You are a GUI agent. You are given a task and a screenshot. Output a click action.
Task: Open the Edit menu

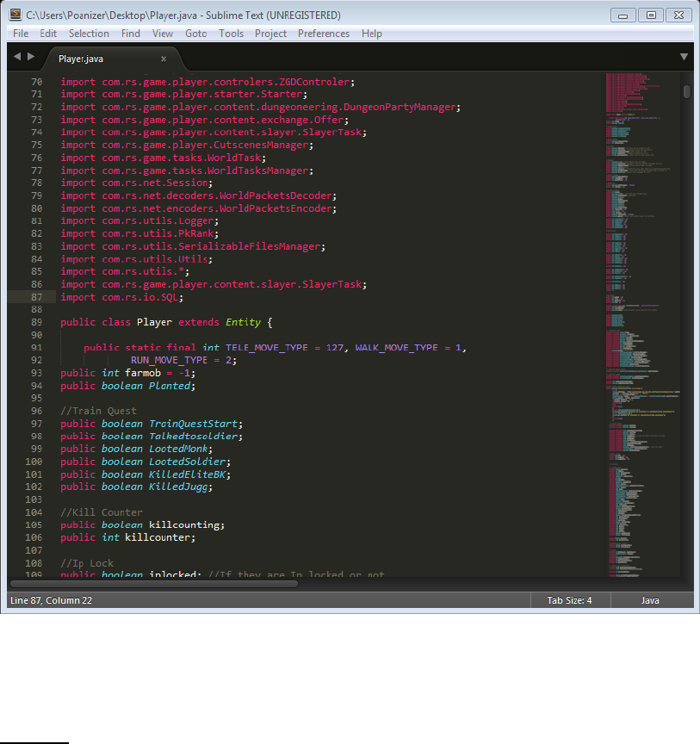(48, 34)
